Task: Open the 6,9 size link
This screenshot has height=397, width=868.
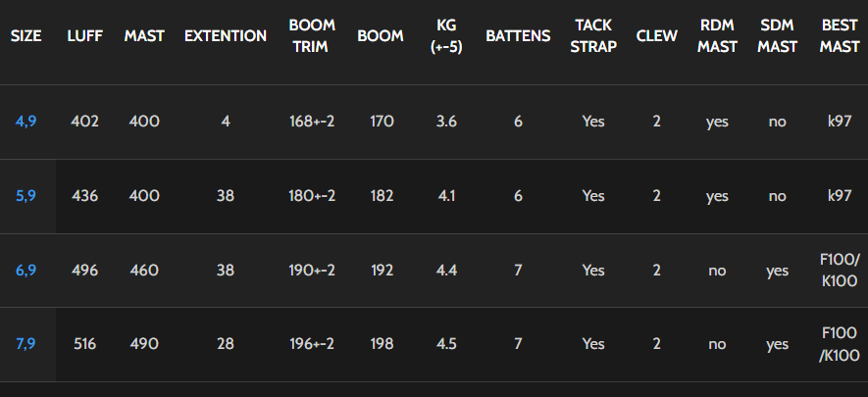Action: pyautogui.click(x=26, y=271)
